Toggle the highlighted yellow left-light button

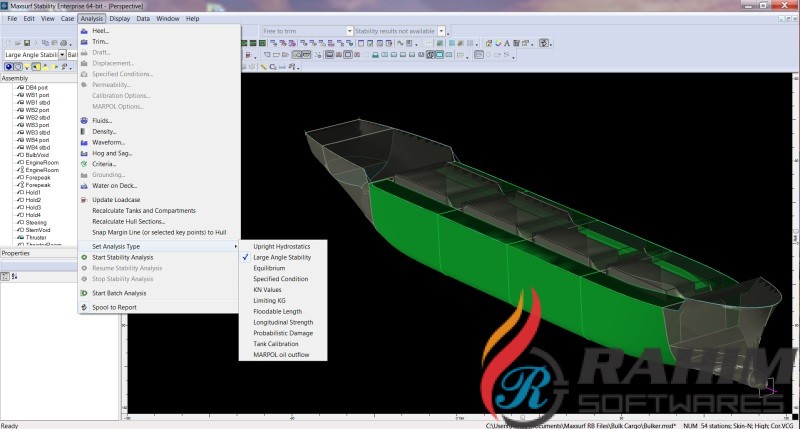pos(36,67)
